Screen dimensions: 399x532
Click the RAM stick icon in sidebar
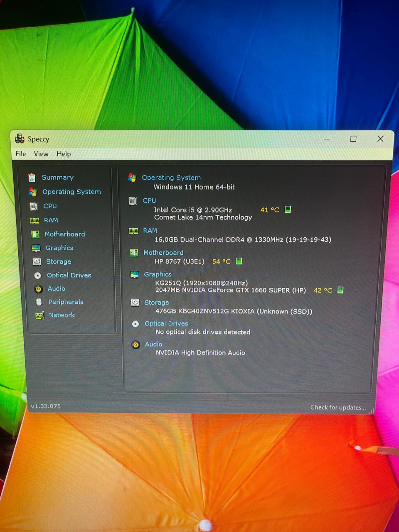(34, 220)
